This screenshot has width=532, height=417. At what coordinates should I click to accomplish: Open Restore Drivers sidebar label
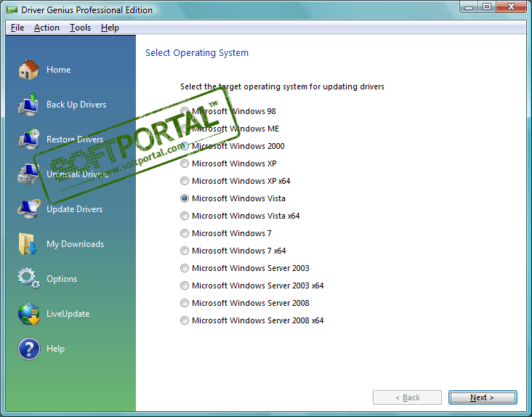[75, 139]
